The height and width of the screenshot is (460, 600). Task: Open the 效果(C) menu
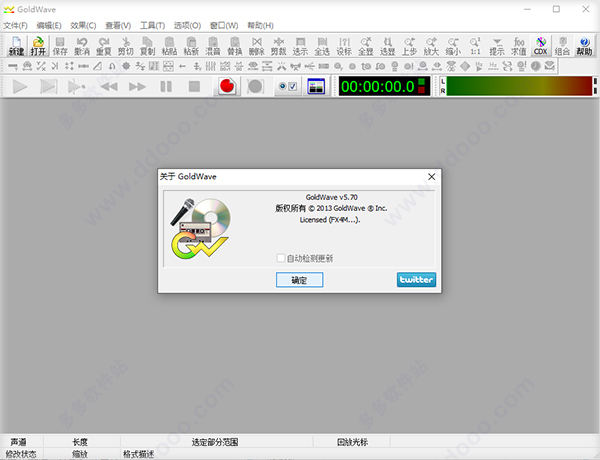click(x=83, y=26)
